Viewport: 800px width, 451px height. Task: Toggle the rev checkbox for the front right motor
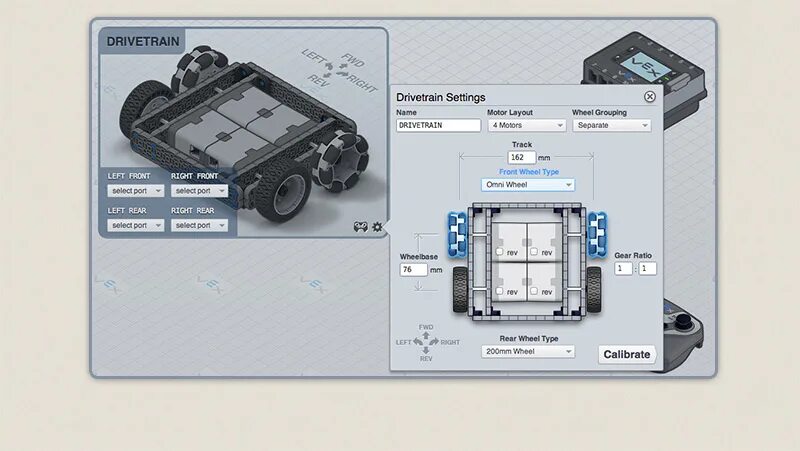pyautogui.click(x=534, y=252)
